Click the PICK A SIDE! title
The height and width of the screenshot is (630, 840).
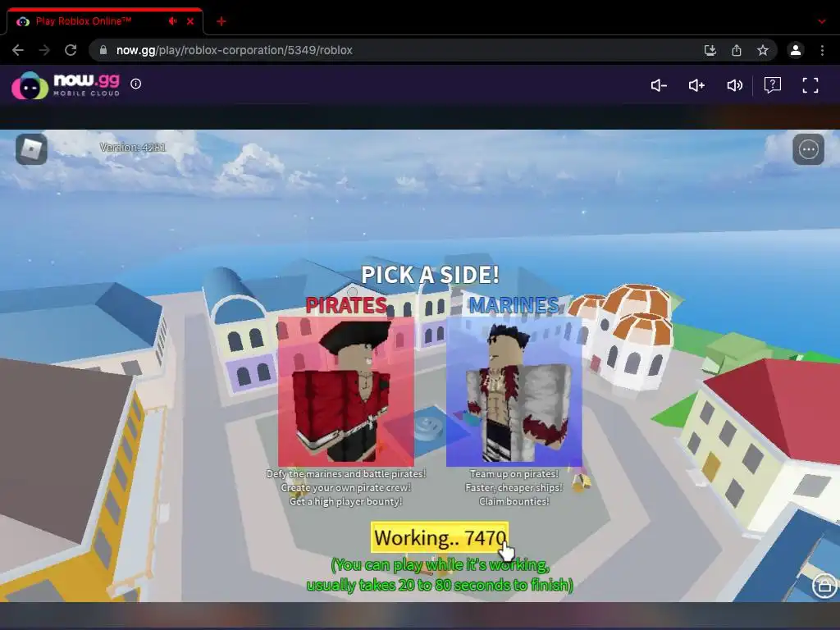point(430,275)
